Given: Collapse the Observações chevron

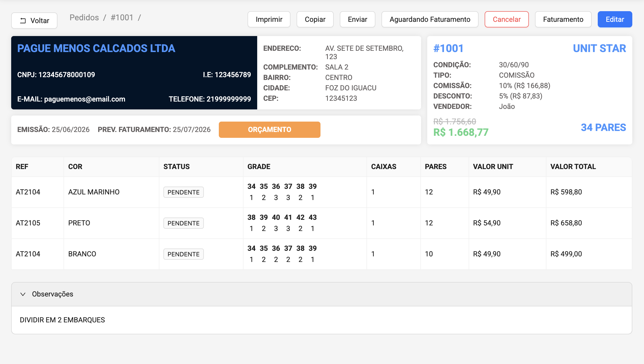Looking at the screenshot, I should point(23,294).
